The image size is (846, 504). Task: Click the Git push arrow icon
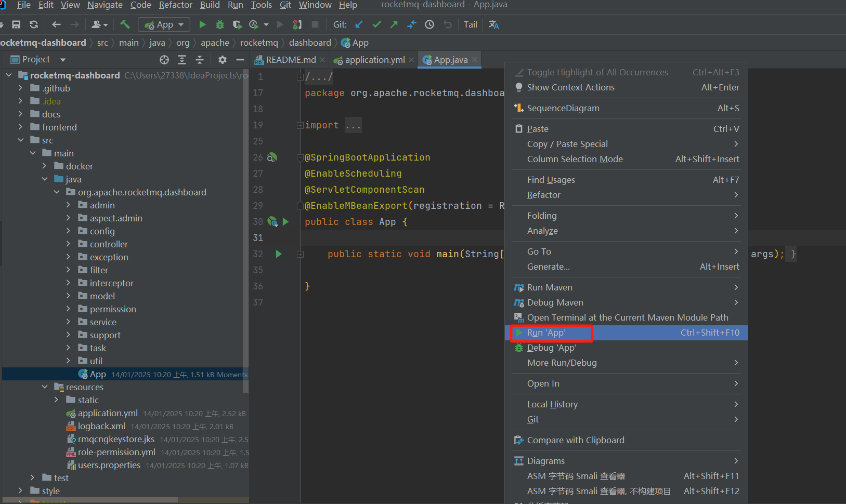[x=394, y=24]
